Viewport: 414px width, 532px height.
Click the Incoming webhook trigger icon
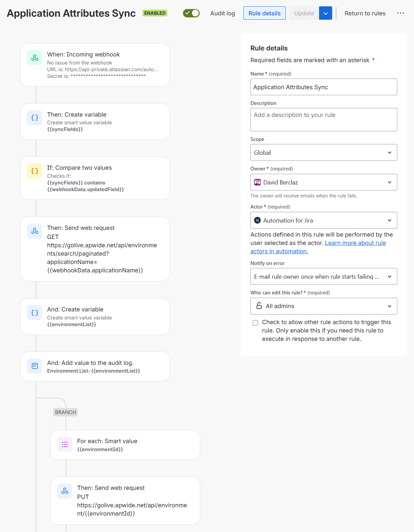pos(35,58)
